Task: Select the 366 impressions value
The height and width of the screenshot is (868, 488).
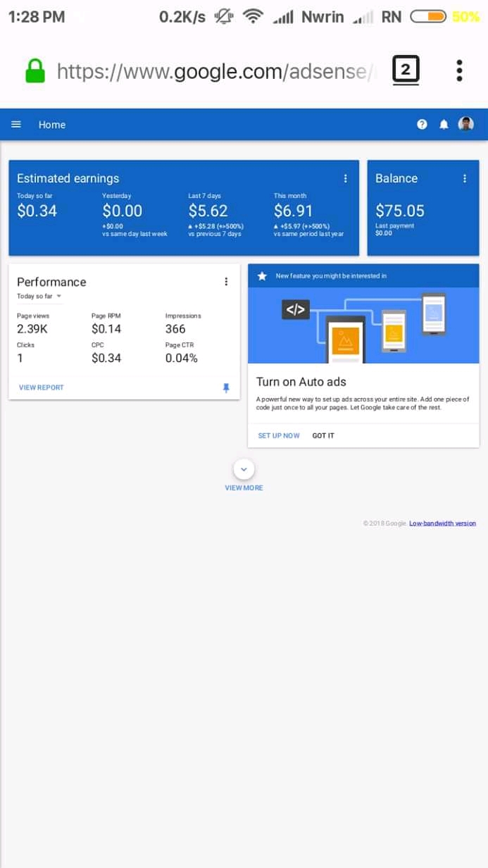Action: 175,329
